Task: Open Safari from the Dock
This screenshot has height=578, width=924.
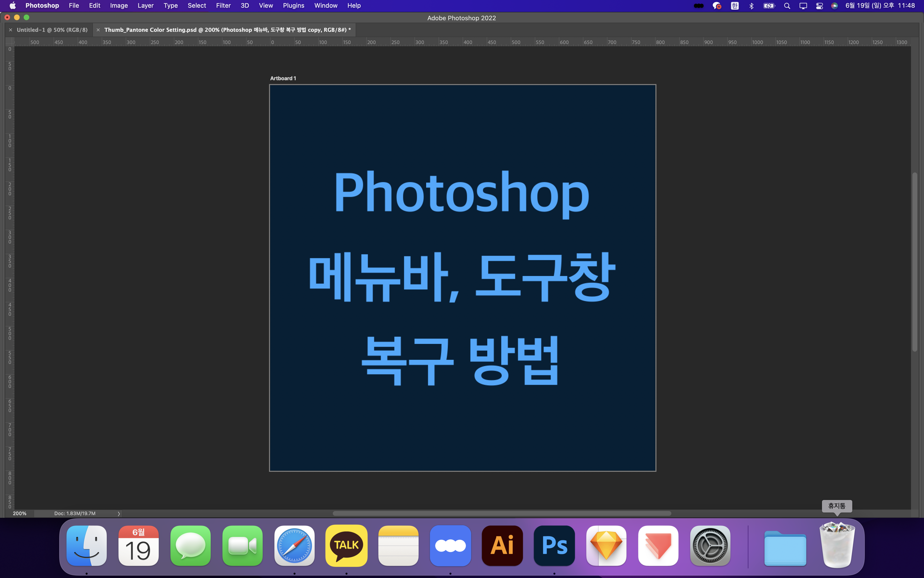Action: (x=294, y=545)
